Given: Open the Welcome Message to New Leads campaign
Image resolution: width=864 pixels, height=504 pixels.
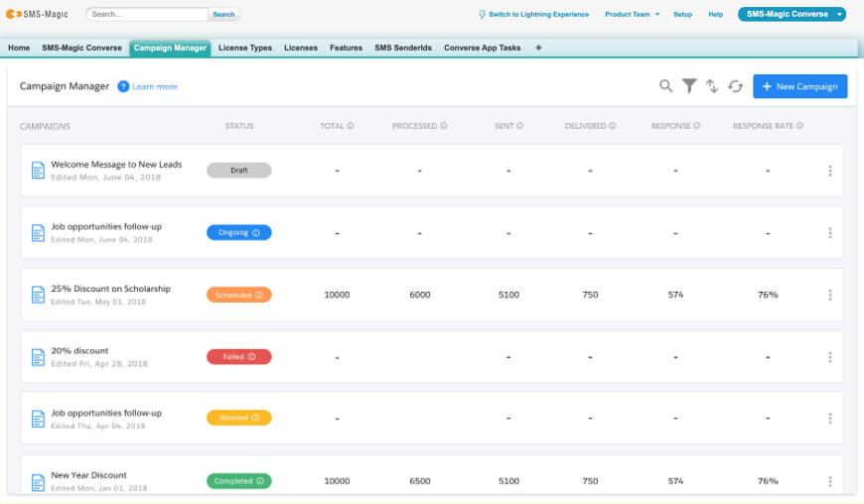Looking at the screenshot, I should click(116, 164).
